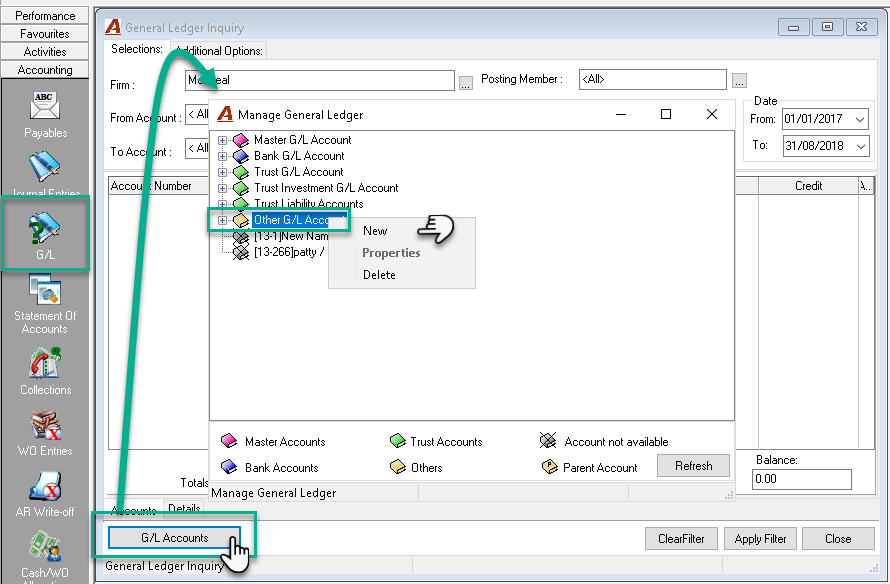Click the ClearFilter button
The width and height of the screenshot is (890, 584).
tap(681, 539)
